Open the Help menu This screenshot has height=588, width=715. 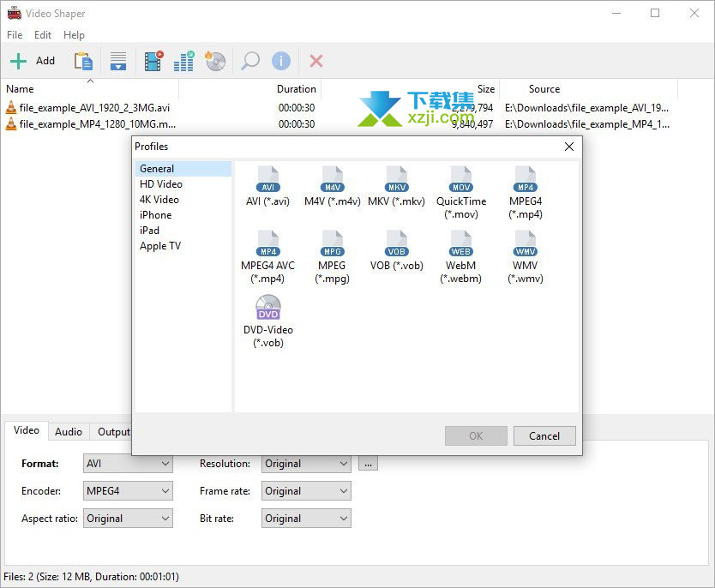click(74, 35)
